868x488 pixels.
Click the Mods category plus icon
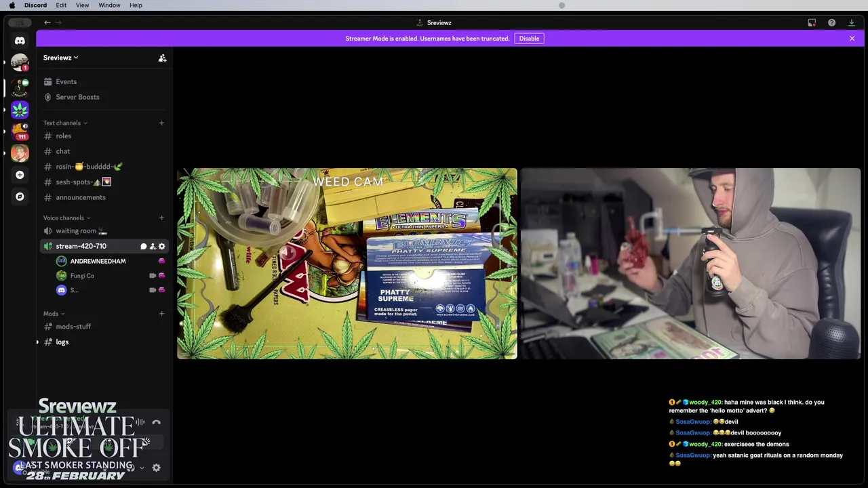pos(161,313)
